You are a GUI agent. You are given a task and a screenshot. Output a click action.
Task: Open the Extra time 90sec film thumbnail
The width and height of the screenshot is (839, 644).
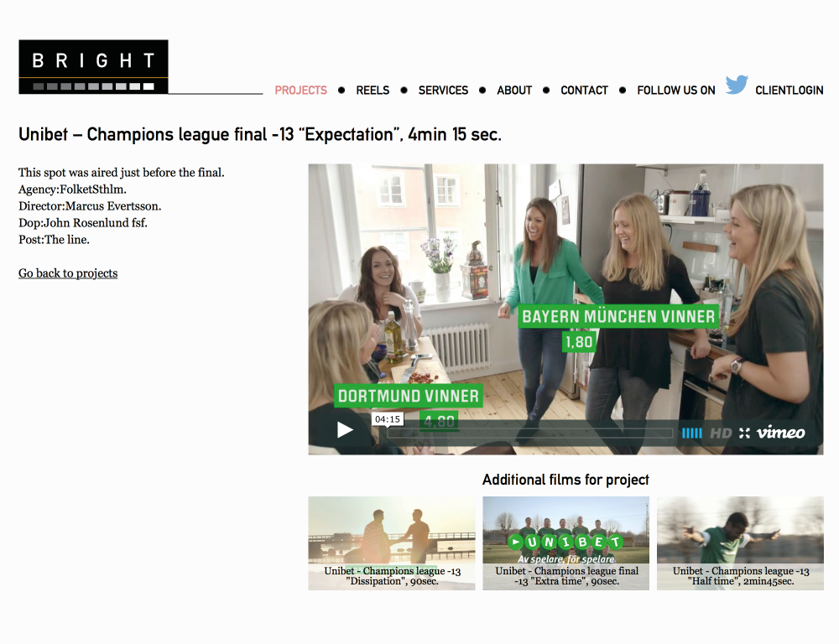[566, 543]
